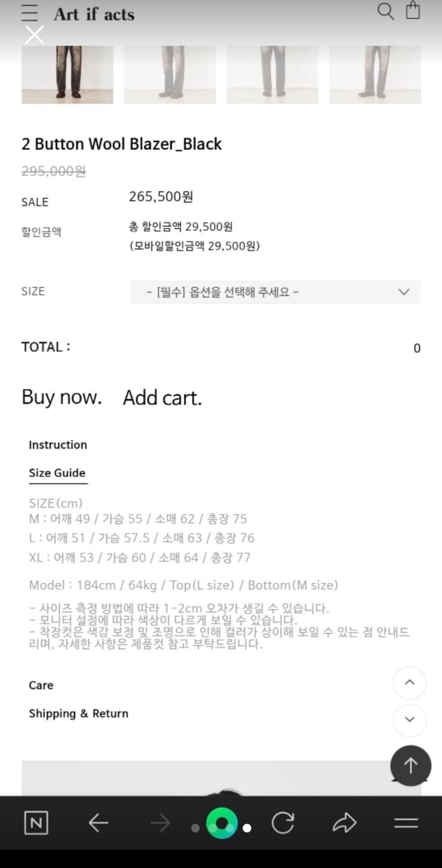Open the SIZE option dropdown
Image resolution: width=442 pixels, height=868 pixels.
click(275, 292)
